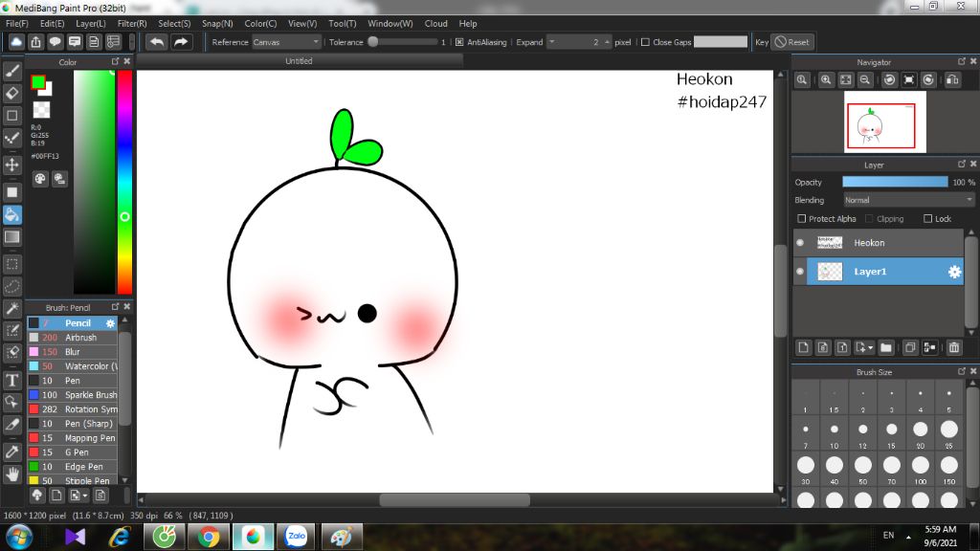
Task: Open cloud save icon in toolbar
Action: (16, 42)
